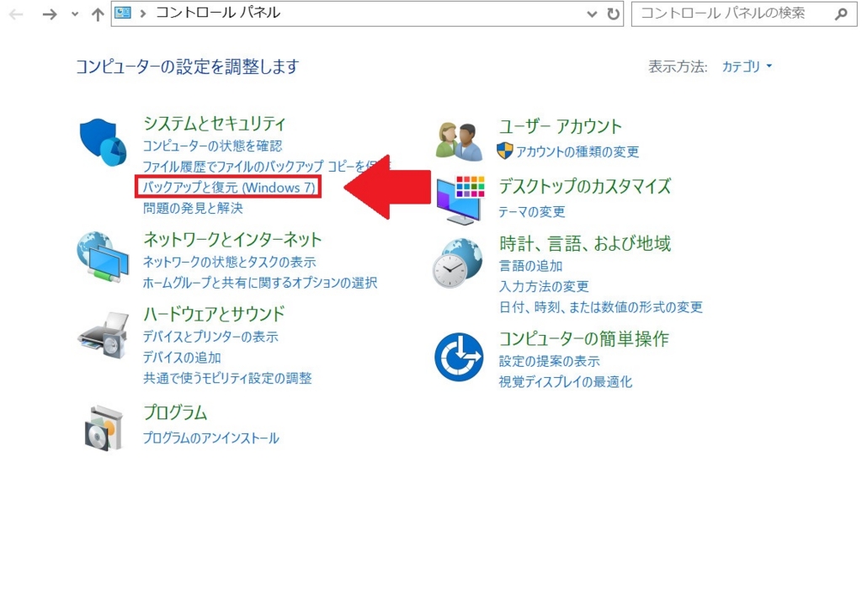Click 言語の追加 link
This screenshot has width=862, height=616.
530,266
